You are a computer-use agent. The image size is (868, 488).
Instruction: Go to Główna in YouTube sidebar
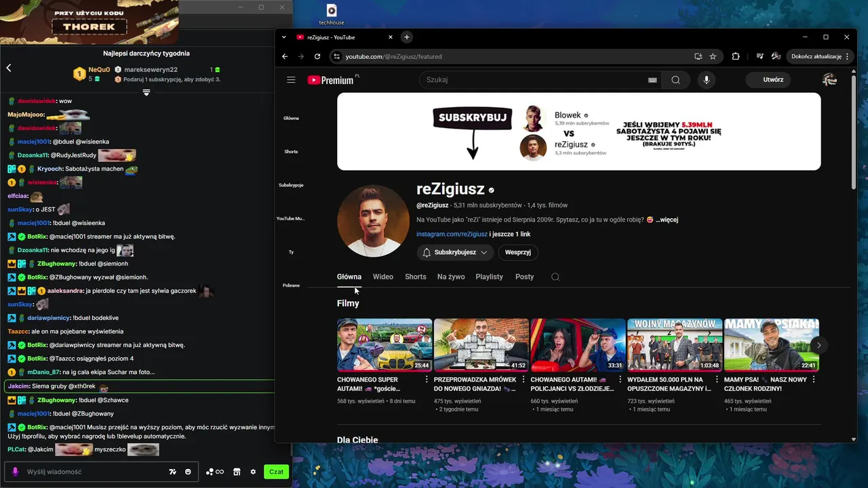(x=291, y=118)
